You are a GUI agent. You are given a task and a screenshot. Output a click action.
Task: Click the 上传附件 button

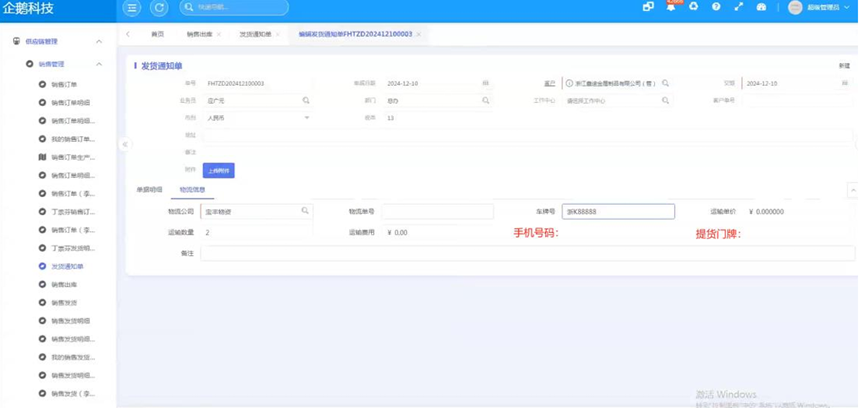[218, 170]
